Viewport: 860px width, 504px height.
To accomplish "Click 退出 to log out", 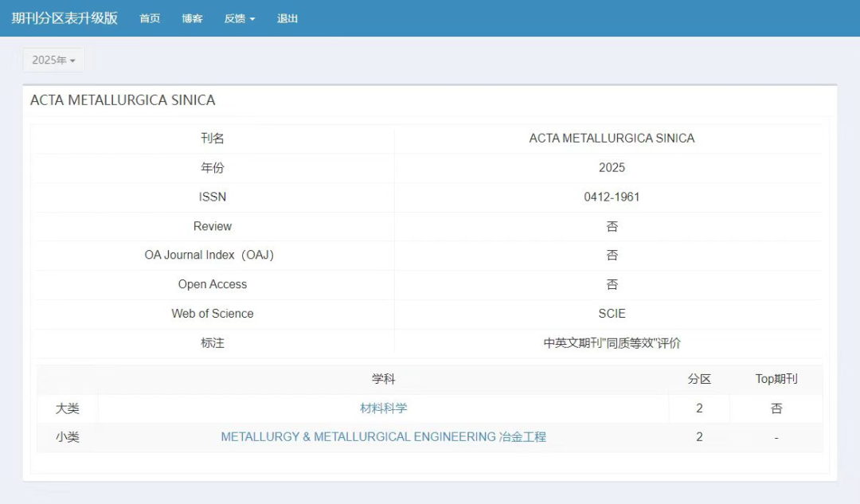I will 287,18.
